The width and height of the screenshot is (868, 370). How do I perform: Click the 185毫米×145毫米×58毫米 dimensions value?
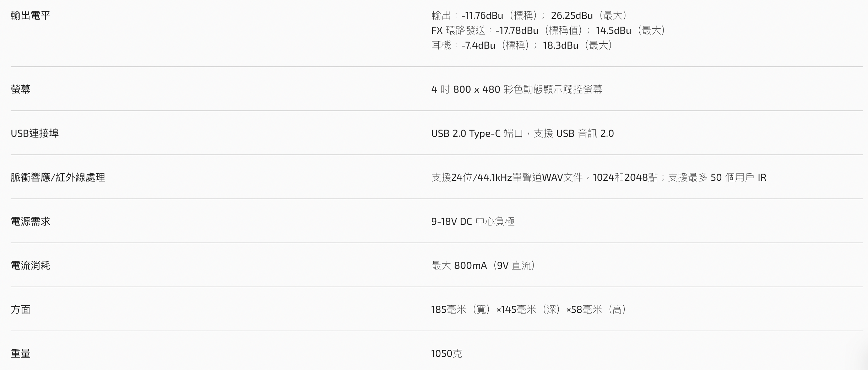(x=529, y=309)
